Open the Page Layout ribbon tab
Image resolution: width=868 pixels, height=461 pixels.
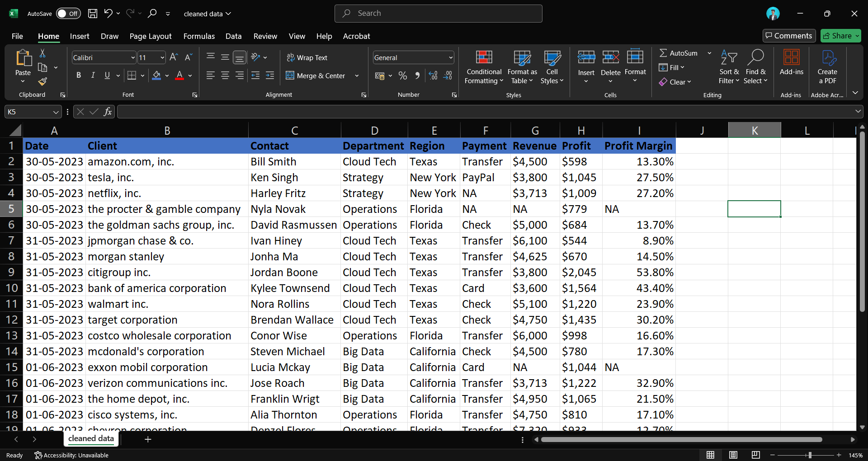(151, 36)
